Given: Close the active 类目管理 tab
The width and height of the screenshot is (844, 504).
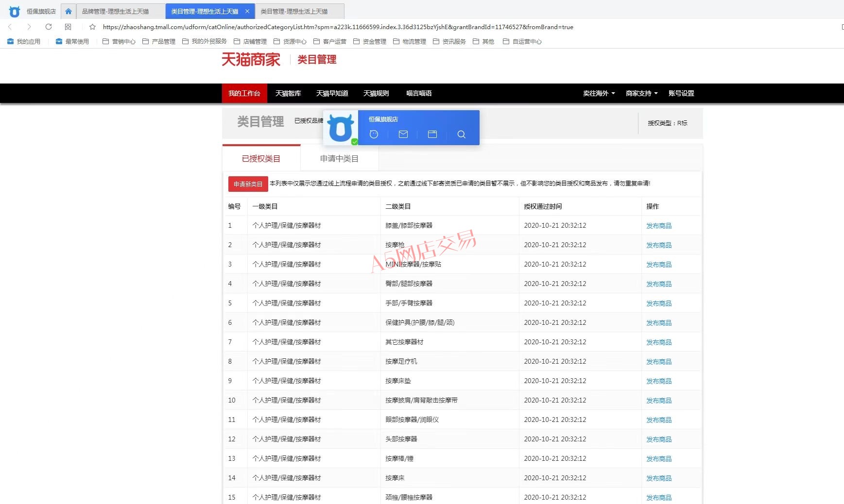Looking at the screenshot, I should 247,11.
